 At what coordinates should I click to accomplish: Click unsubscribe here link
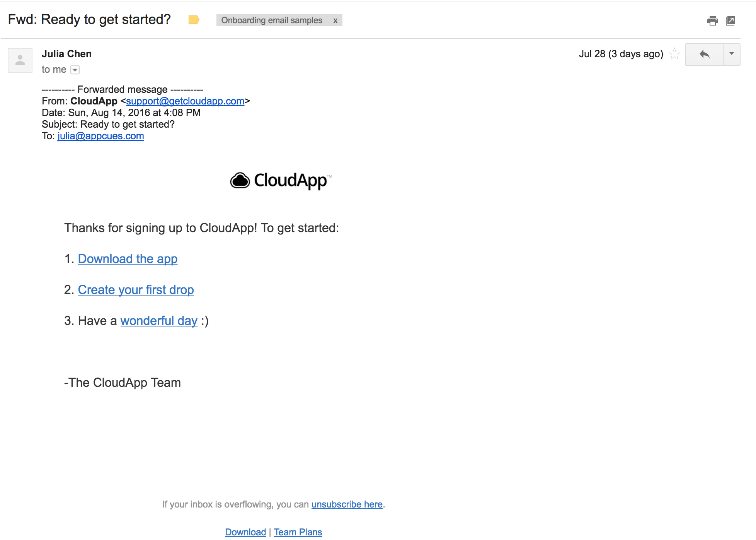point(347,504)
